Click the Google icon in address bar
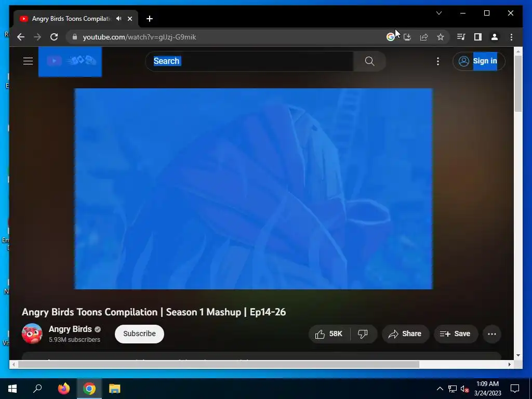Screen dimensions: 532x399 (391, 37)
